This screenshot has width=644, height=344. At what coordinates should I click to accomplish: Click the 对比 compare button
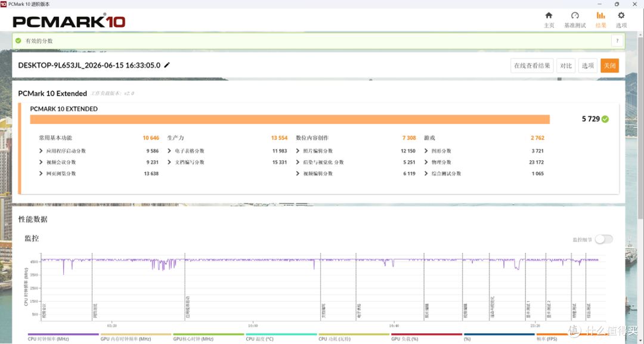[x=565, y=66]
